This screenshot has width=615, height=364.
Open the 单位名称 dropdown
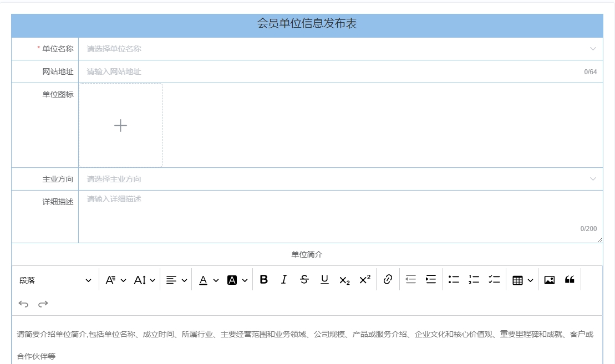click(339, 49)
